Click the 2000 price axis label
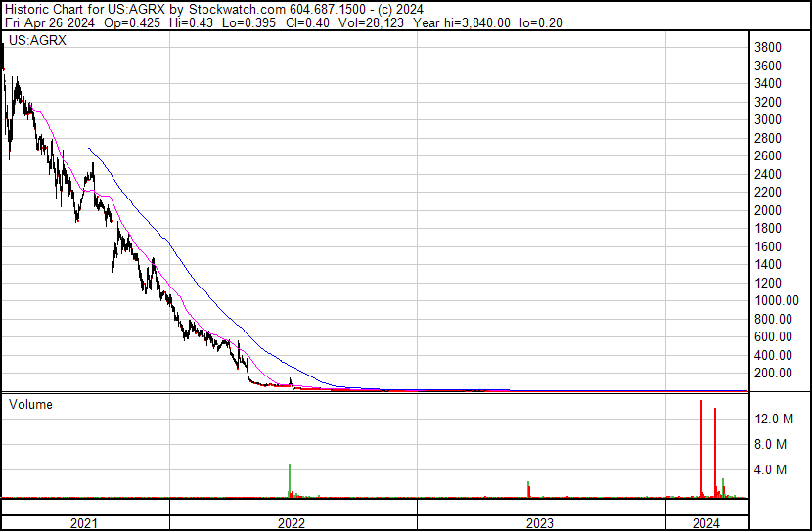The height and width of the screenshot is (531, 812). tap(766, 210)
